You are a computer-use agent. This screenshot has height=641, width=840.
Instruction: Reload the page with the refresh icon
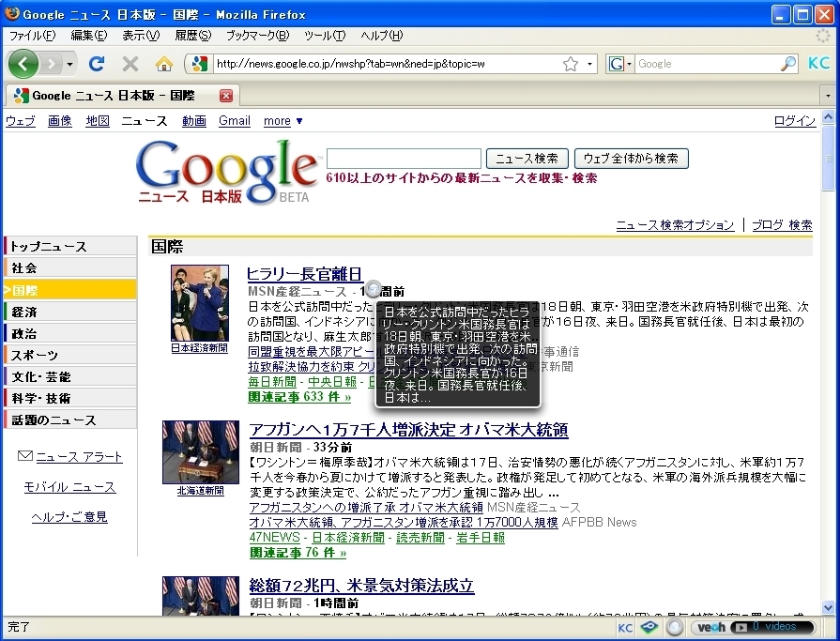pyautogui.click(x=97, y=64)
